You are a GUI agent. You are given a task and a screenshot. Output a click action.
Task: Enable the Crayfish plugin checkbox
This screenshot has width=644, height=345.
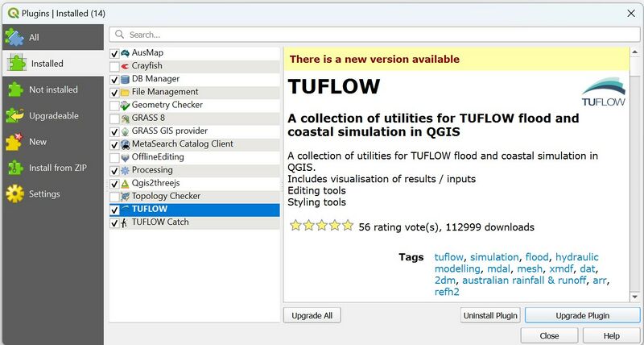[114, 66]
